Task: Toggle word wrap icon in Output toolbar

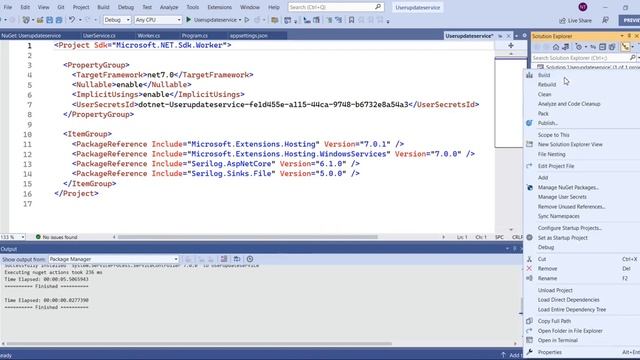Action: click(237, 259)
